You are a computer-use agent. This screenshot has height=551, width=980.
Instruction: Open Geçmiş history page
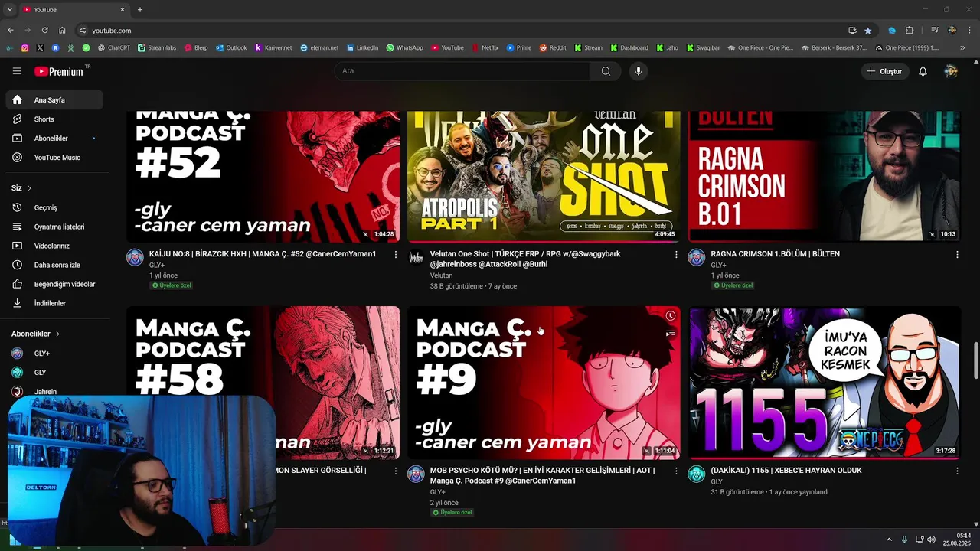(x=54, y=208)
